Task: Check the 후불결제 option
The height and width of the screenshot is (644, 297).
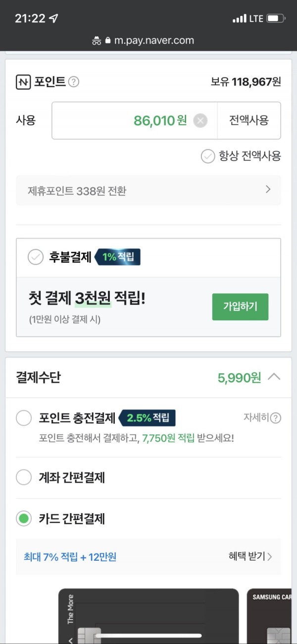Action: point(35,257)
